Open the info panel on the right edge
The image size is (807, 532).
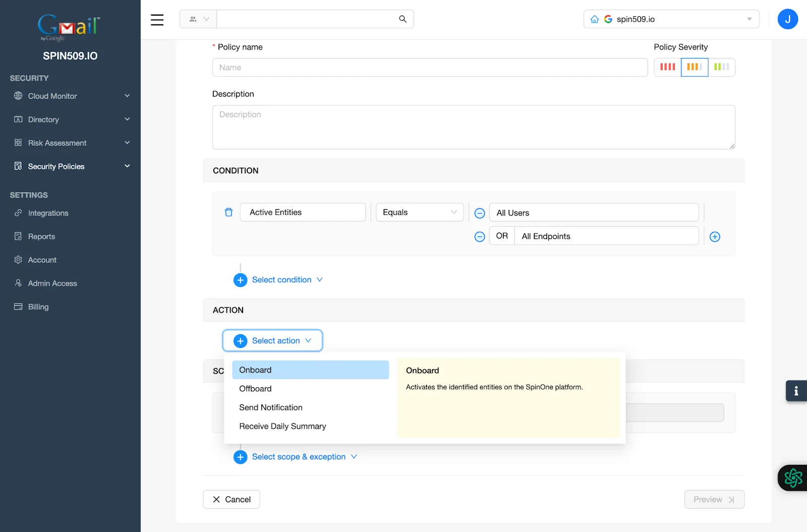coord(796,391)
